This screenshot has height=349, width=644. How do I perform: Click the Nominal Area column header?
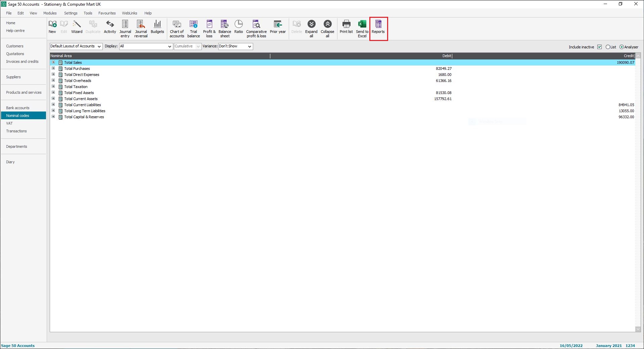[x=160, y=56]
